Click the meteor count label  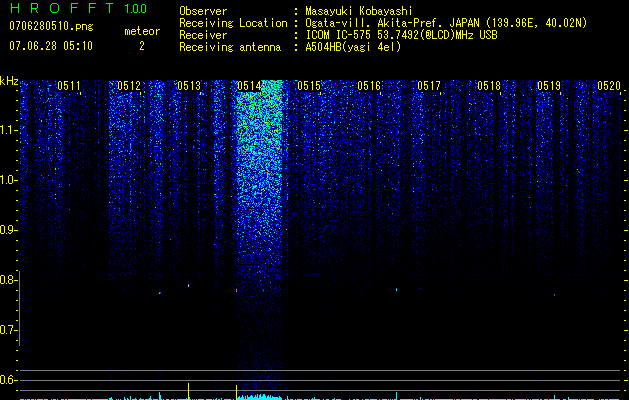click(x=142, y=31)
